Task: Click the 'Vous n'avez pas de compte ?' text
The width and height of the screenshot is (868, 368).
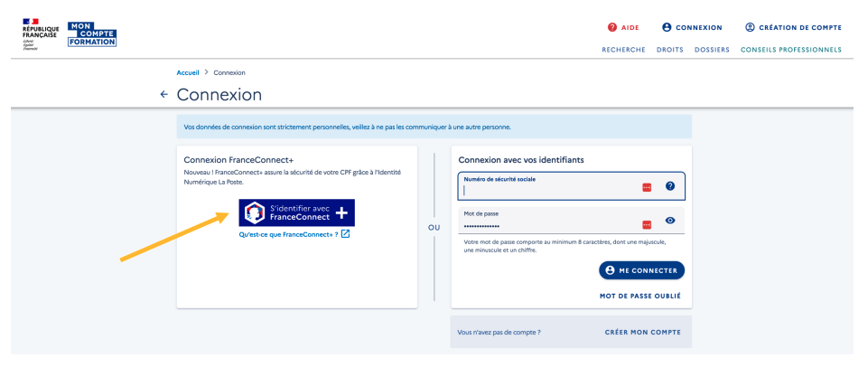Action: (499, 333)
